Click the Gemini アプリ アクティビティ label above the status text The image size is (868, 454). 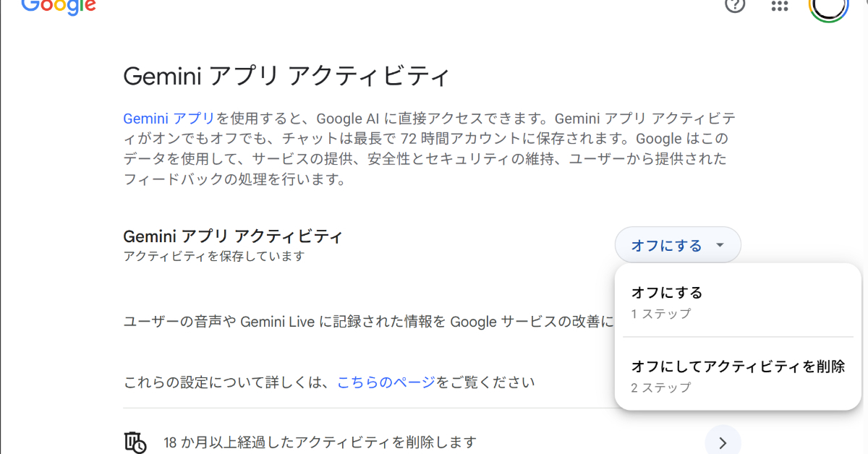(233, 236)
